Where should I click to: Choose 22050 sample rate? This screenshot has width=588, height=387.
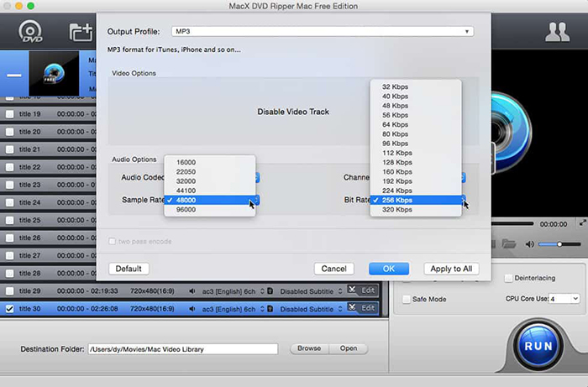[x=210, y=171]
